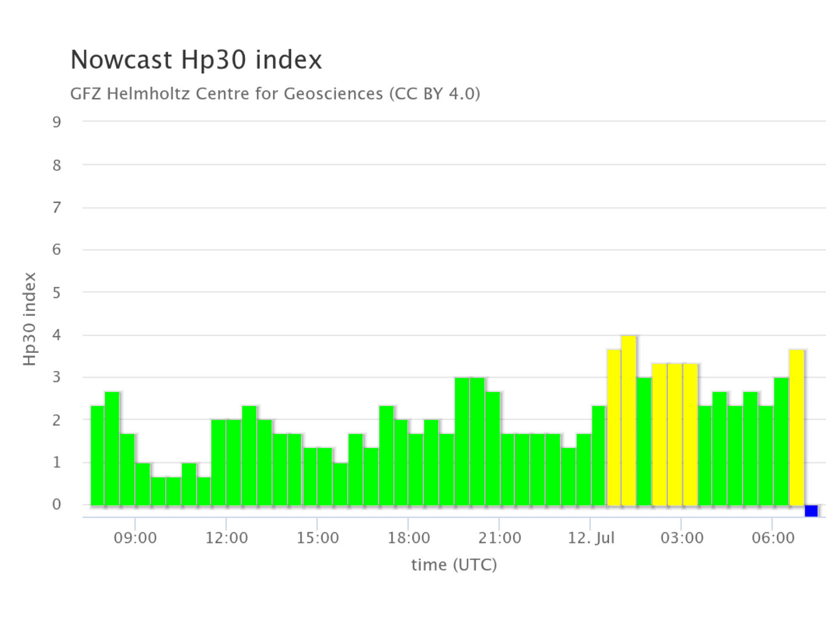This screenshot has height=630, width=840.
Task: Click the 12:00 x-axis label
Action: pyautogui.click(x=226, y=538)
